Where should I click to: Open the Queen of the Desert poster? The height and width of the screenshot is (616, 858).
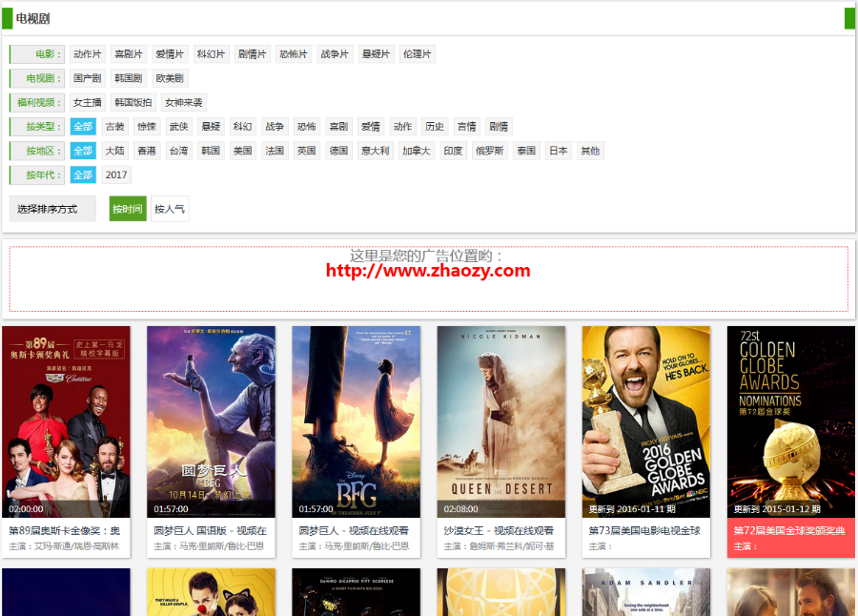(x=501, y=421)
